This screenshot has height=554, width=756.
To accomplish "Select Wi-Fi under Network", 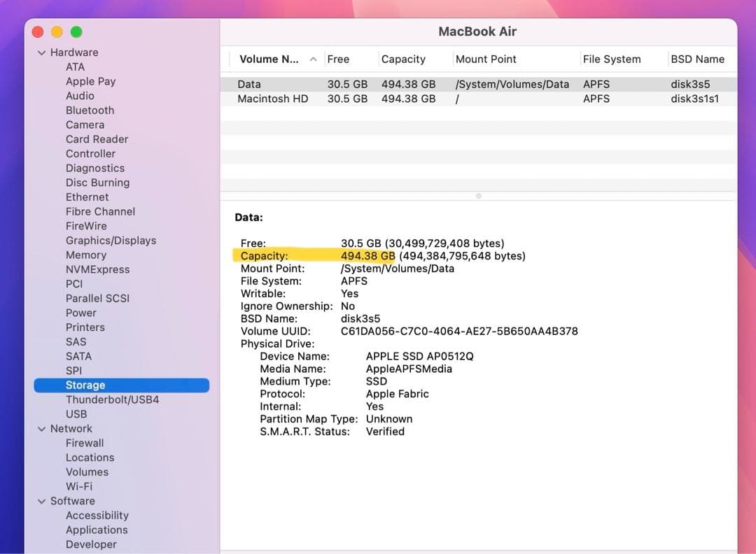I will click(78, 486).
